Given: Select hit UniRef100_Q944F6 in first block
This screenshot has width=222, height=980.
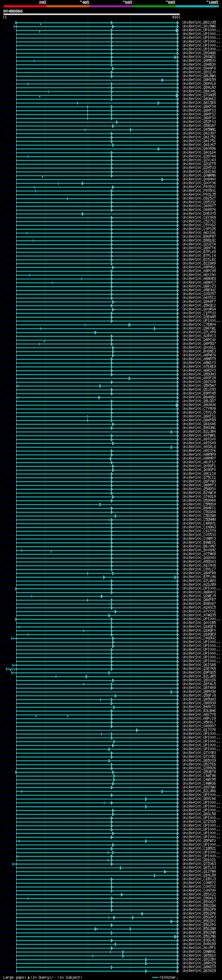Looking at the screenshot, I should [199, 68].
